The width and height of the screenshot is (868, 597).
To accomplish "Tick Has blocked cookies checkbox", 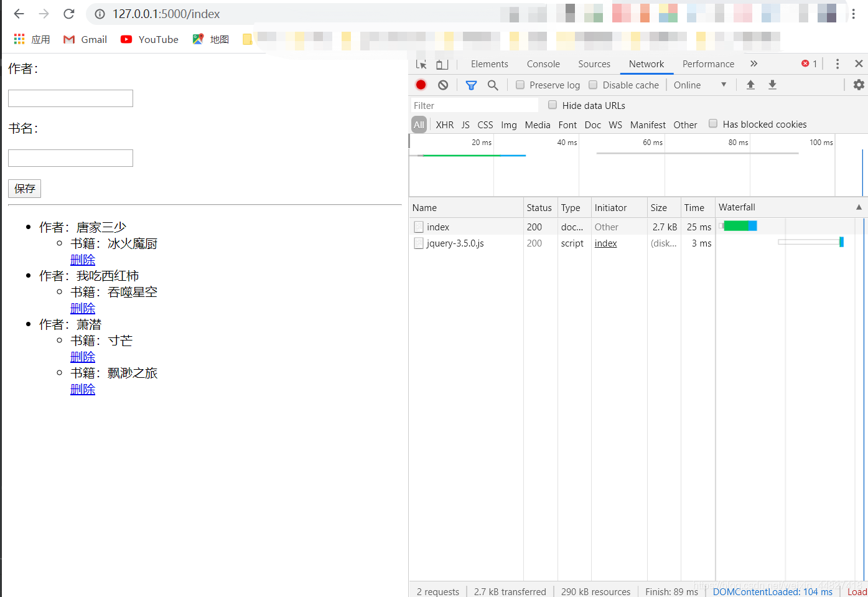I will pyautogui.click(x=713, y=123).
